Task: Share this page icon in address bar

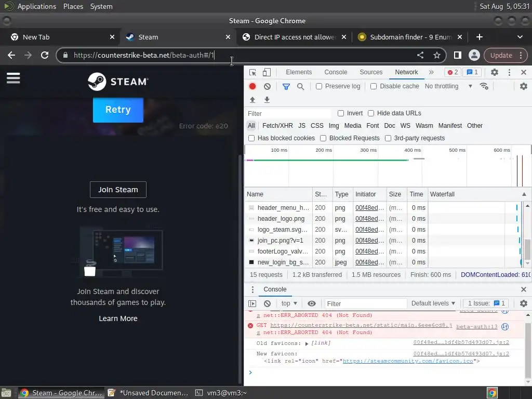Action: pyautogui.click(x=420, y=55)
